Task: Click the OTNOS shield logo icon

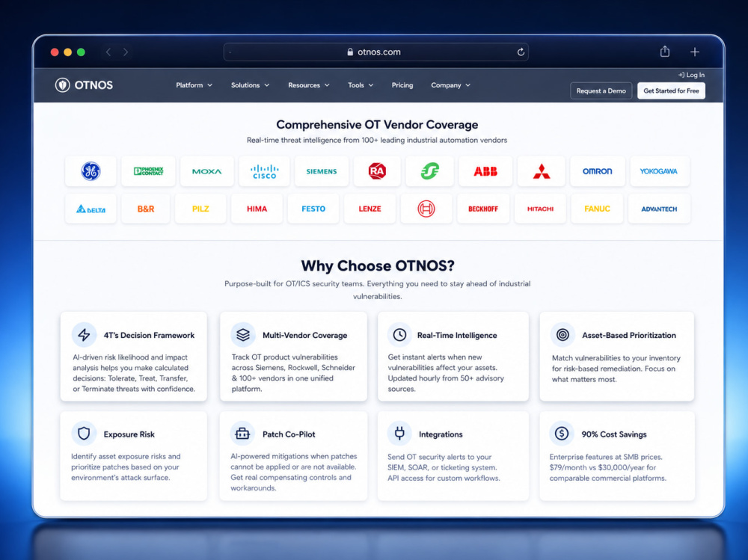Action: click(x=63, y=85)
